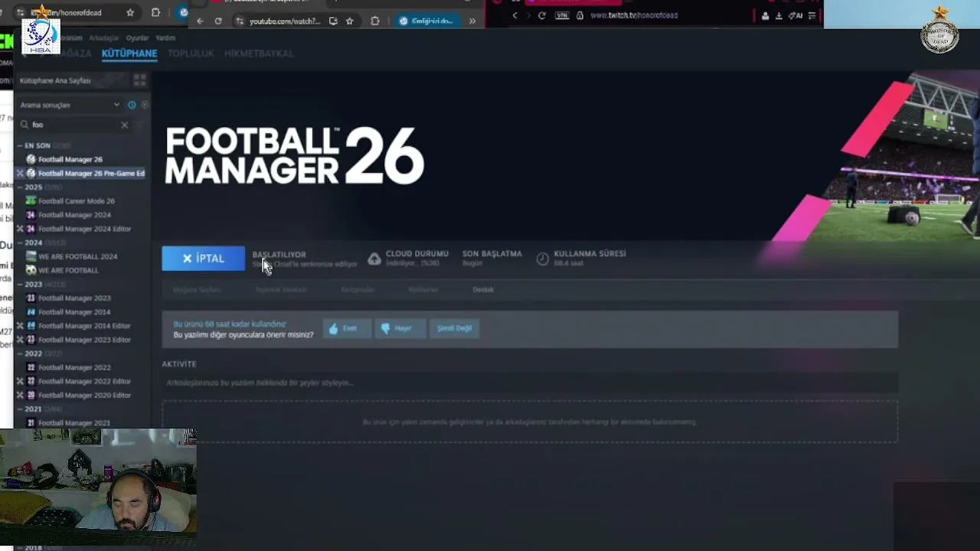Collapse the 2025 library group
Screen dimensions: 980x551
click(21, 187)
